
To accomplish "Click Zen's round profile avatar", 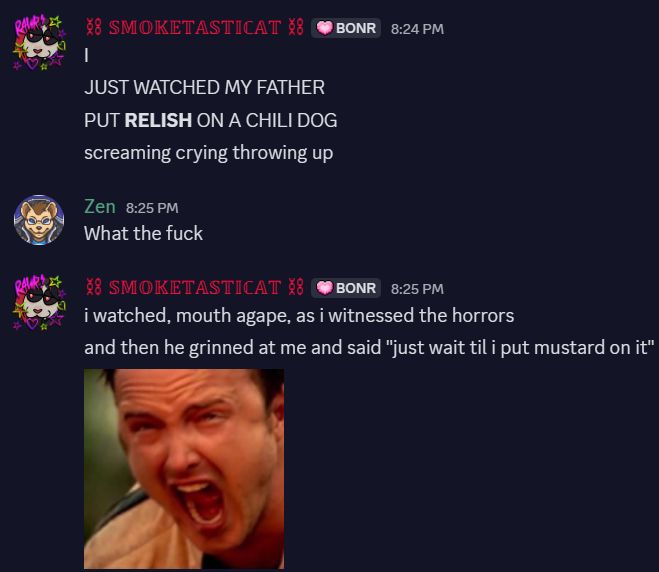I will click(x=39, y=220).
